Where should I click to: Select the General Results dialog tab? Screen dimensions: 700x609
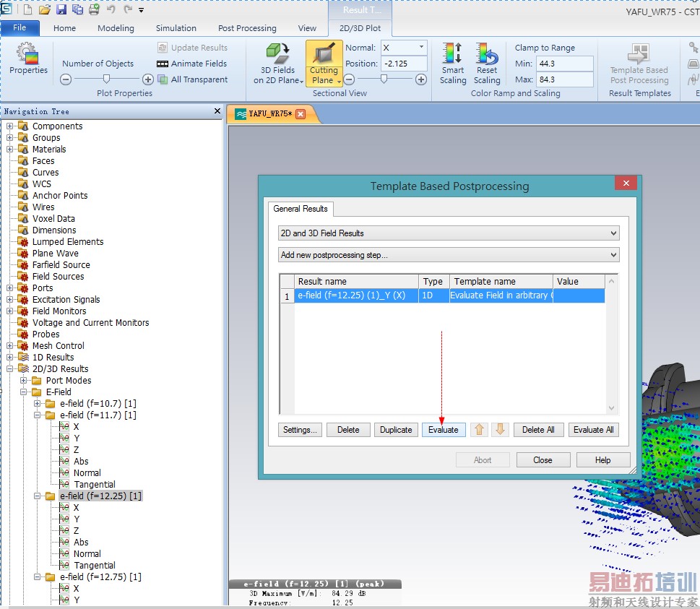click(x=301, y=209)
